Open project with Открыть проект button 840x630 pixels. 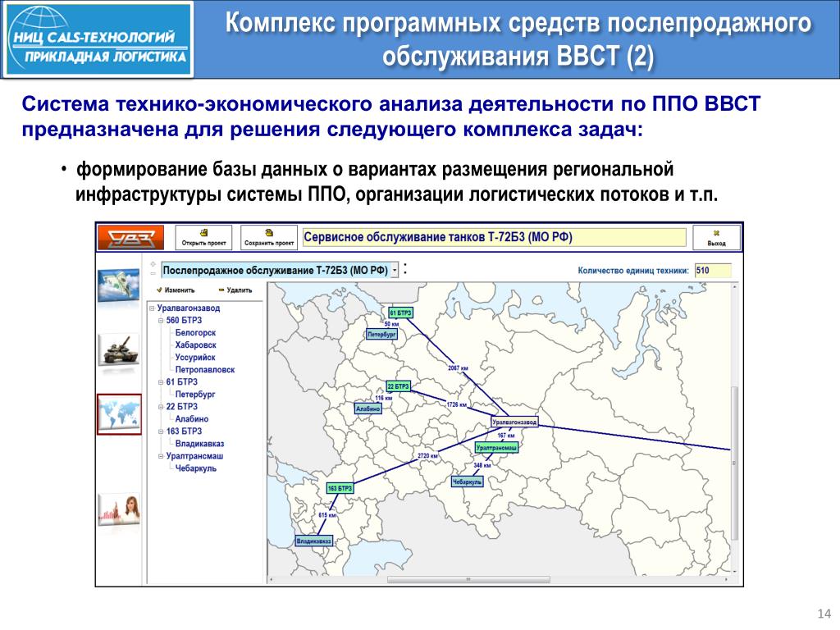(x=203, y=237)
